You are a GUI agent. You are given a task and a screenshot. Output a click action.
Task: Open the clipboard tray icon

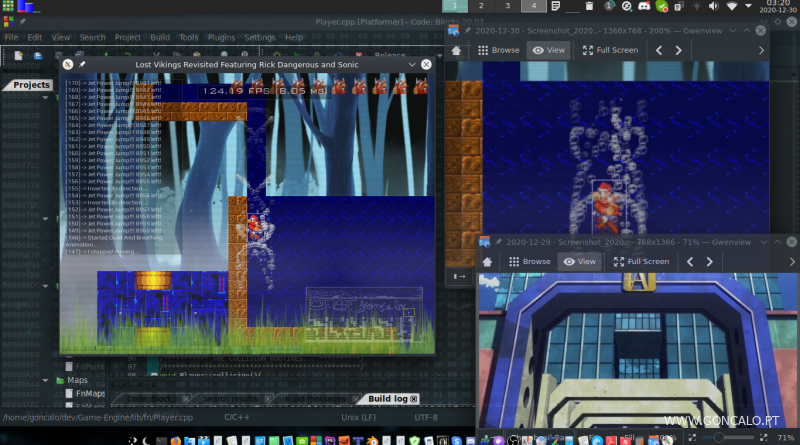[x=679, y=6]
